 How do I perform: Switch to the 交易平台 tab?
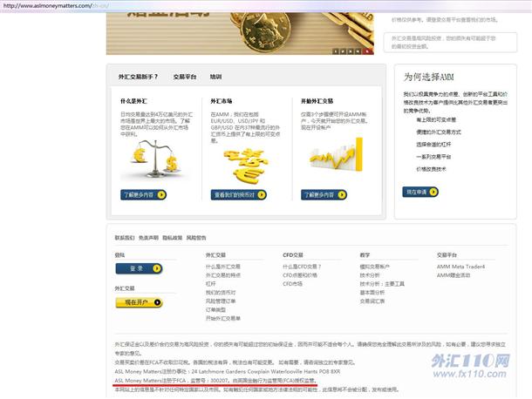[x=185, y=77]
